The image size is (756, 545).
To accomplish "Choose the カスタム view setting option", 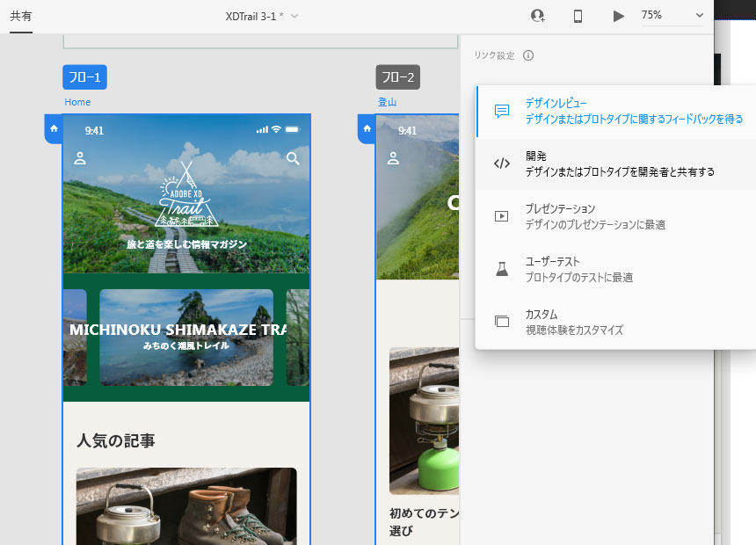I will 615,322.
